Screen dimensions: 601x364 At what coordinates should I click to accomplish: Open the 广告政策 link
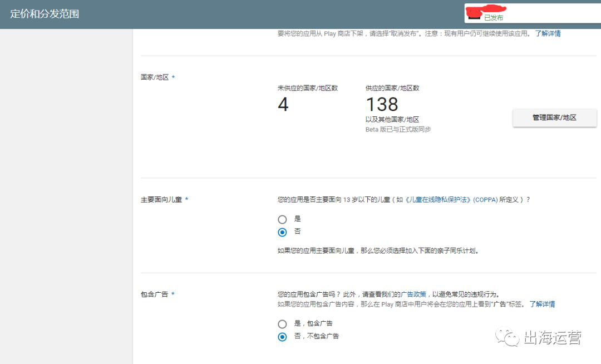click(x=414, y=294)
